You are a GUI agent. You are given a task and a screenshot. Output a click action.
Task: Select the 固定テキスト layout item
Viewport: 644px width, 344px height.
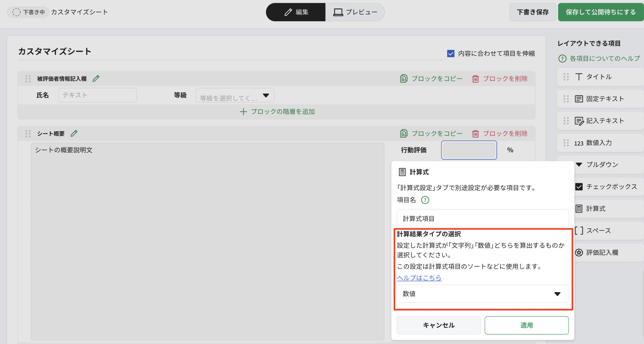tap(601, 99)
